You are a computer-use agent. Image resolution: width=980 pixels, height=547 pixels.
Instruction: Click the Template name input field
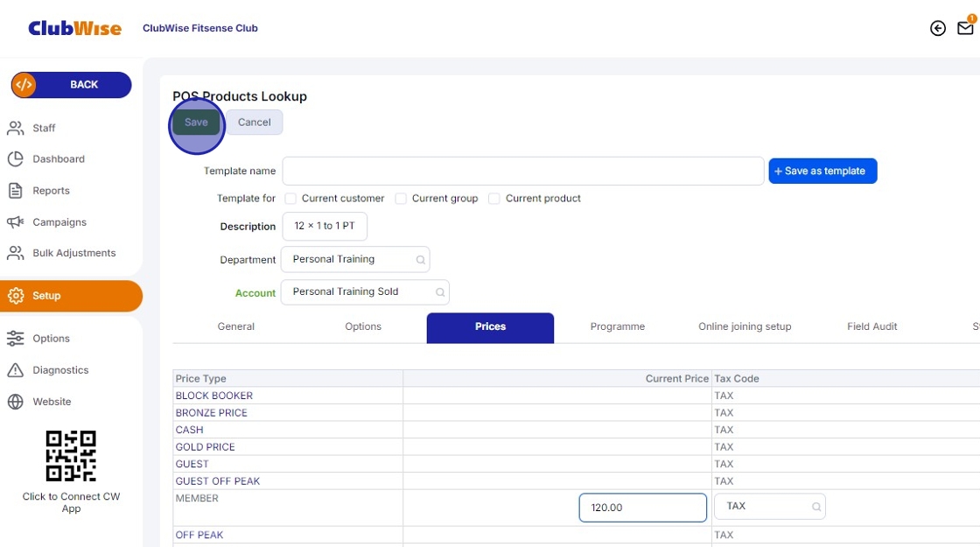(x=523, y=172)
